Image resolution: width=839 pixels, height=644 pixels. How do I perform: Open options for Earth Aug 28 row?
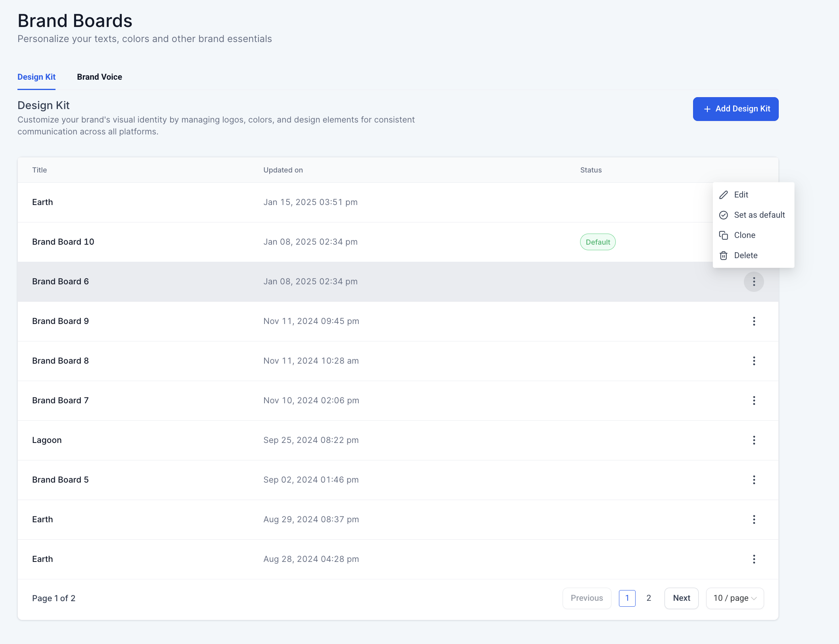(x=754, y=559)
